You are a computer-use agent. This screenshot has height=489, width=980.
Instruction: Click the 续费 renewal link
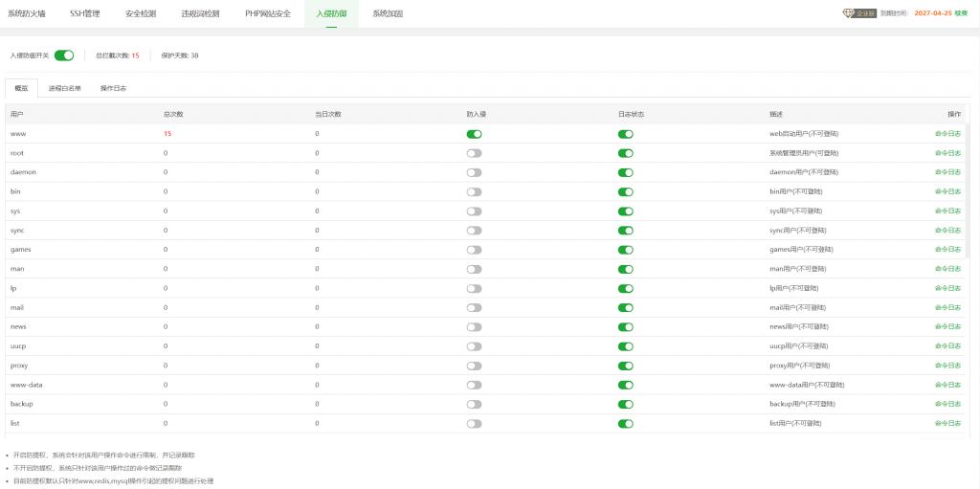(961, 13)
